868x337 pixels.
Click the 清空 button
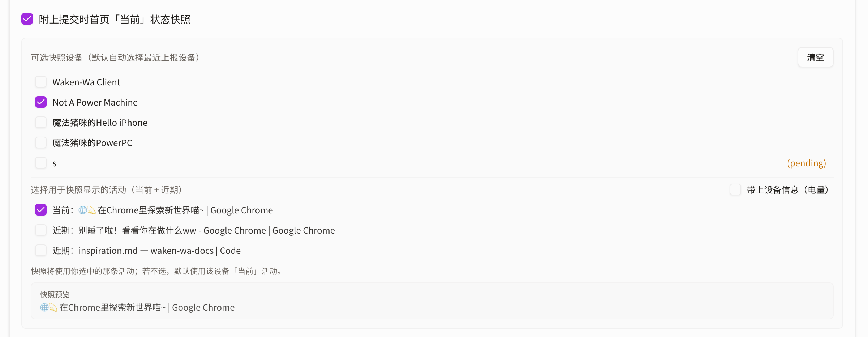(x=815, y=57)
